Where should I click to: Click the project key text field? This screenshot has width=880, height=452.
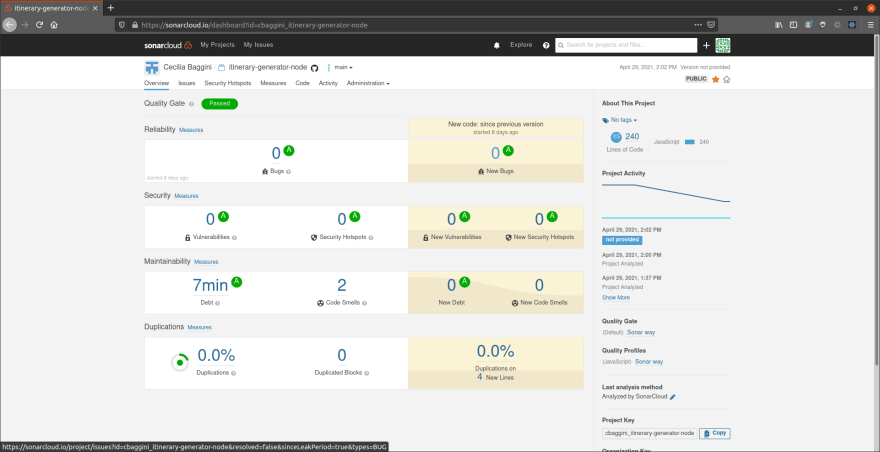(649, 433)
